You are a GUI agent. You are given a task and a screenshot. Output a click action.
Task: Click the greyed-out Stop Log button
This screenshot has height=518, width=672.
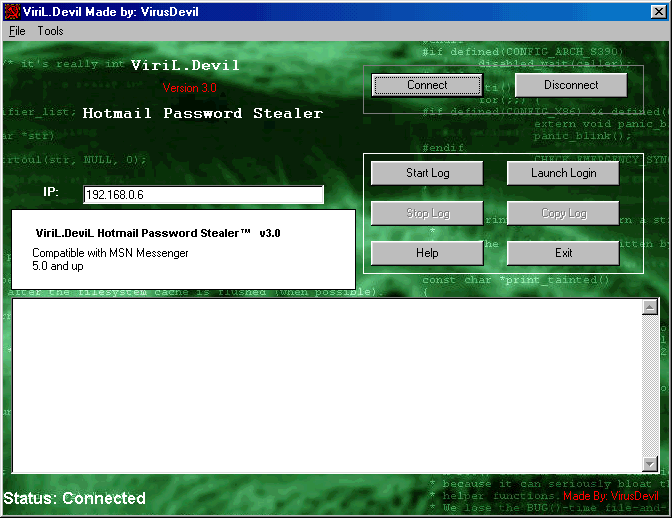(x=427, y=213)
